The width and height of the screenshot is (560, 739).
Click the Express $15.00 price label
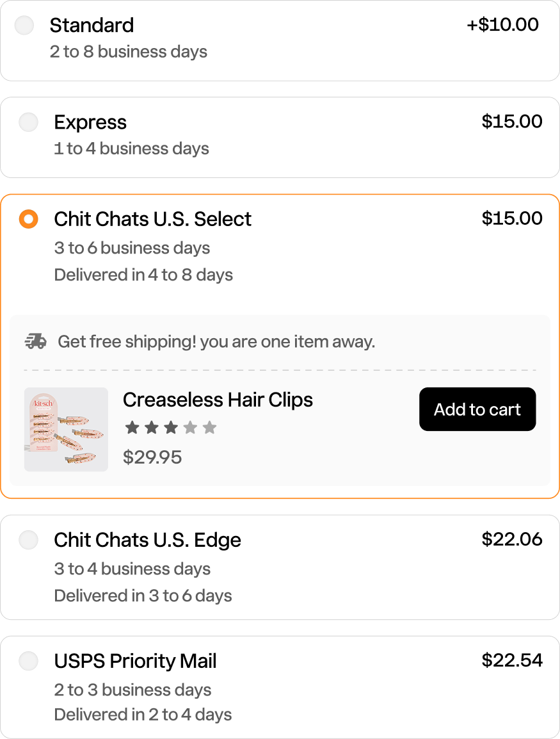pyautogui.click(x=513, y=122)
